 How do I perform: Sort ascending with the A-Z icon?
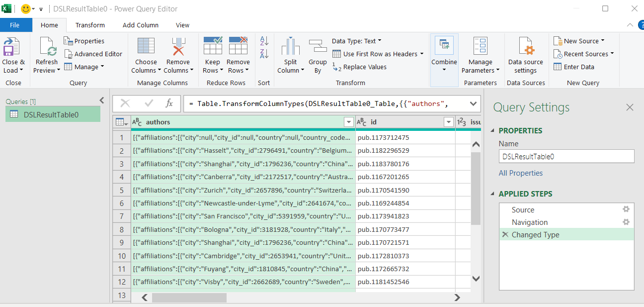[x=264, y=41]
